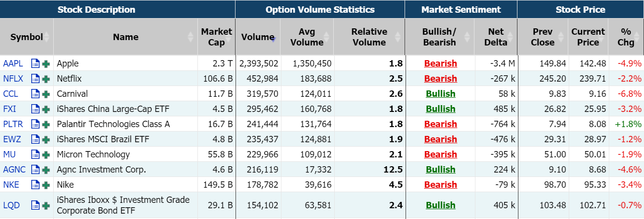The image size is (644, 219).
Task: Add NKE using the green plus icon
Action: (46, 185)
